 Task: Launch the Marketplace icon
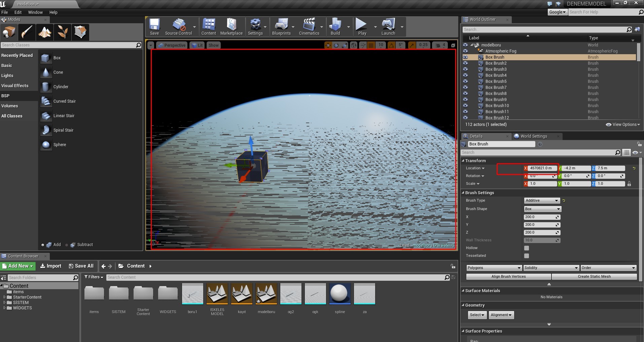click(x=231, y=27)
